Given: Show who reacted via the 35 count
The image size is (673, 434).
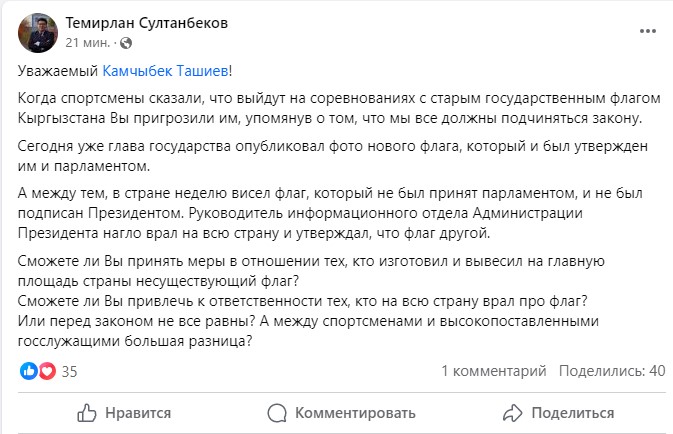Looking at the screenshot, I should click(x=70, y=371).
